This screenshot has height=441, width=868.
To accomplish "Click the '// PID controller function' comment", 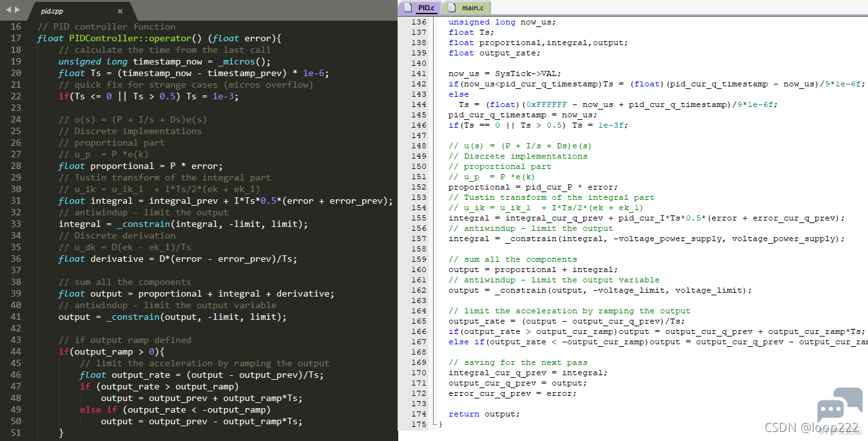I will [x=106, y=26].
